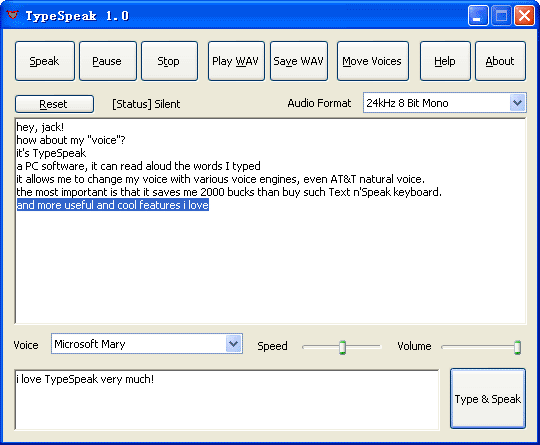Click the line 'it's TypeSpeak'
The width and height of the screenshot is (540, 445).
click(x=51, y=153)
